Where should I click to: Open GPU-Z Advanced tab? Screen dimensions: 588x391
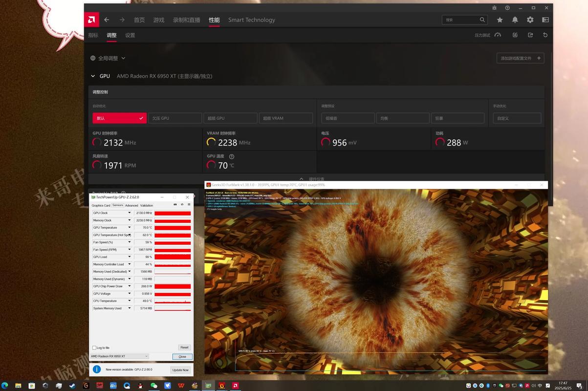[131, 205]
